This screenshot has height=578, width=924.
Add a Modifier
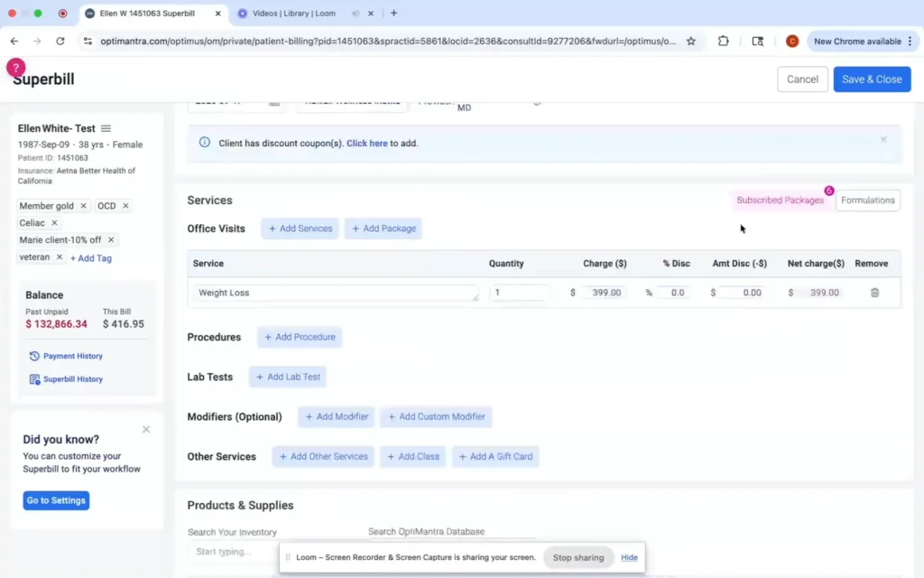click(337, 417)
